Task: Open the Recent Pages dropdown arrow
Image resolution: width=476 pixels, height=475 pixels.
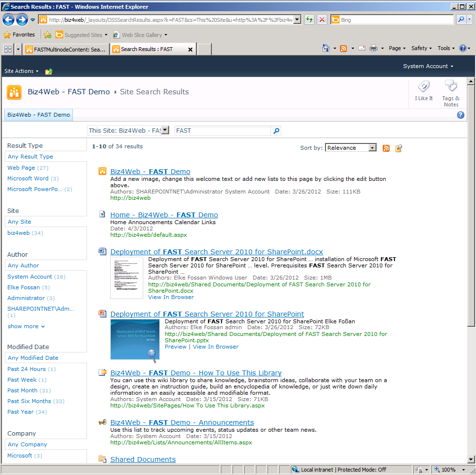Action: click(33, 20)
